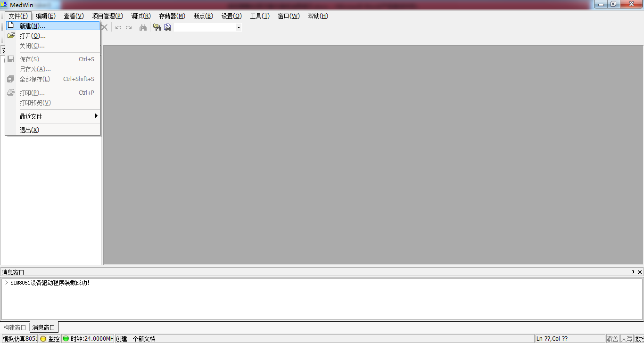Open the 帮助(H) menu
Viewport: 644px width, 343px height.
[318, 16]
